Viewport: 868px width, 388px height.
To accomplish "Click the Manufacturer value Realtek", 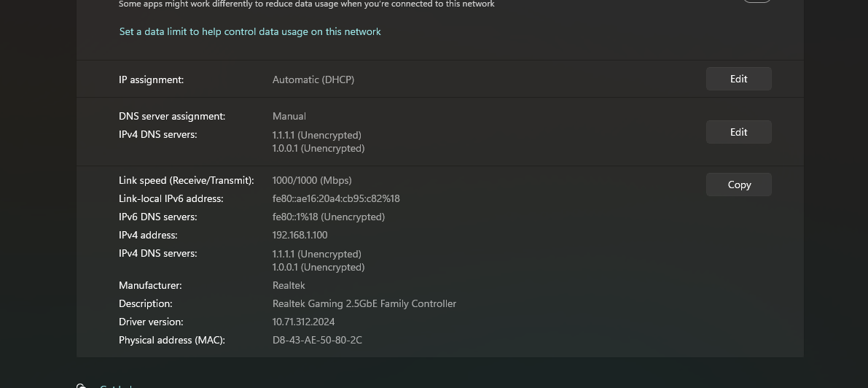I will click(x=289, y=285).
